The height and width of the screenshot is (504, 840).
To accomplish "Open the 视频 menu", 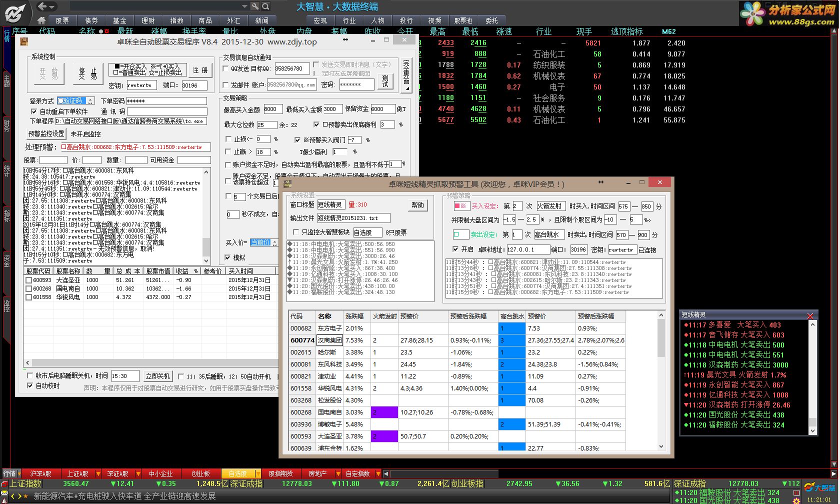I will click(x=435, y=20).
